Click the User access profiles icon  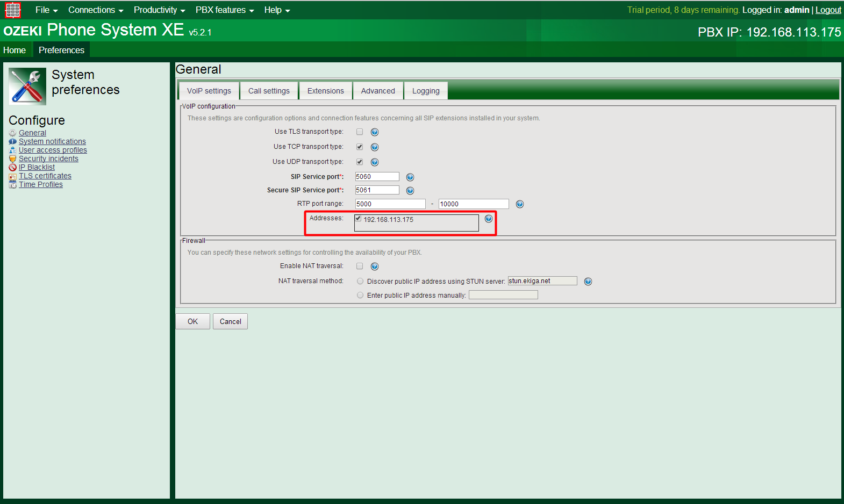coord(12,150)
